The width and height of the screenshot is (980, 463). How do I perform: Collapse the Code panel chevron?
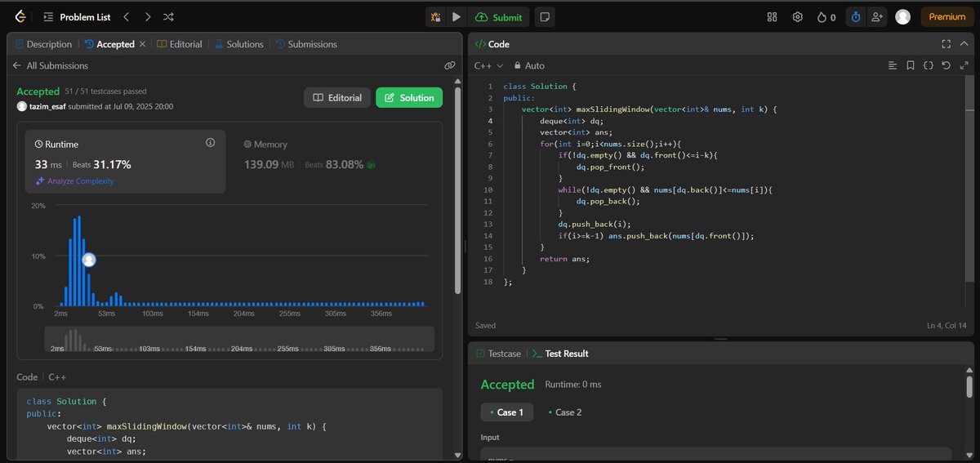(x=963, y=44)
